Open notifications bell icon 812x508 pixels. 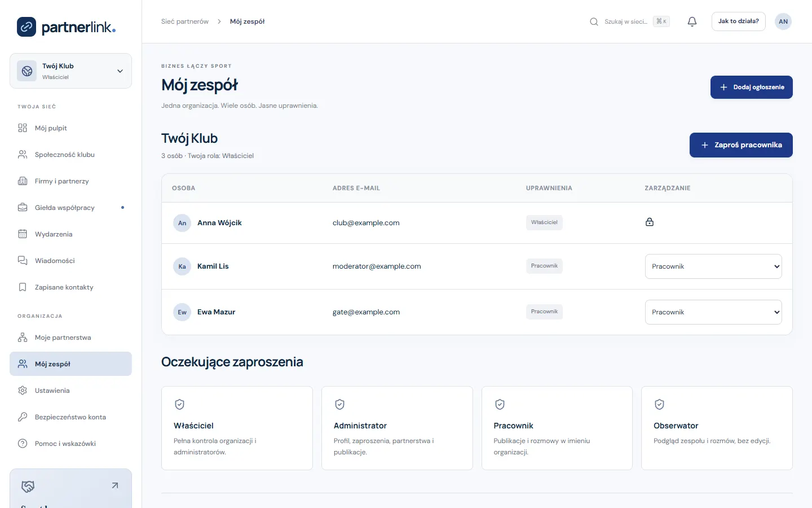point(692,21)
